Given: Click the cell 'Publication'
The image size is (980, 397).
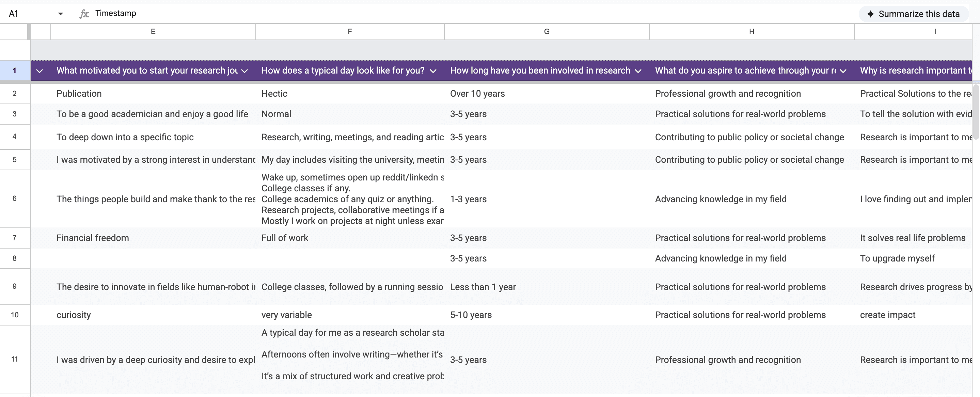Looking at the screenshot, I should click(x=153, y=94).
